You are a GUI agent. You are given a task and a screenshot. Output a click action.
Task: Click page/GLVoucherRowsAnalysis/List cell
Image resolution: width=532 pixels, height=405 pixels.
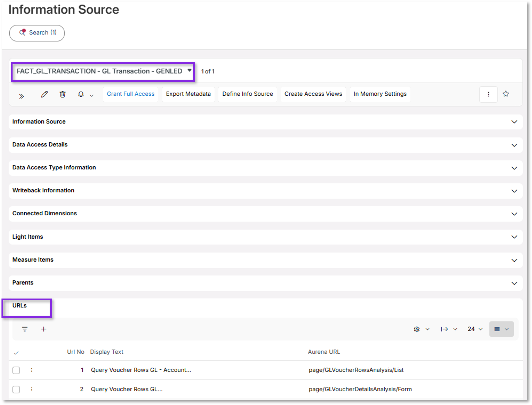tap(356, 370)
